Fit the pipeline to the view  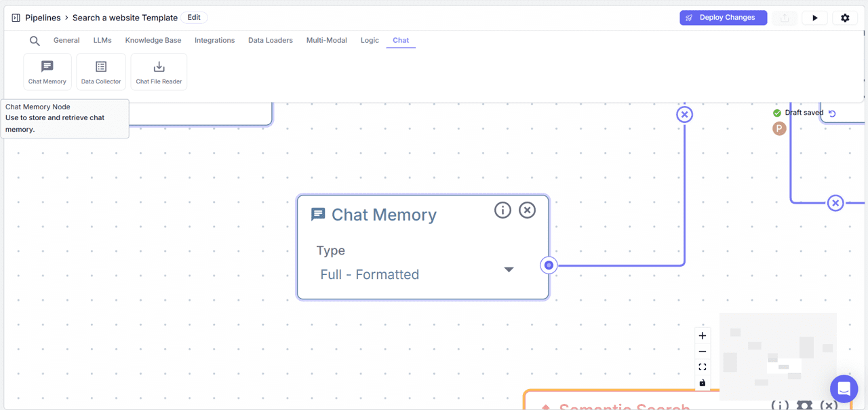(703, 367)
